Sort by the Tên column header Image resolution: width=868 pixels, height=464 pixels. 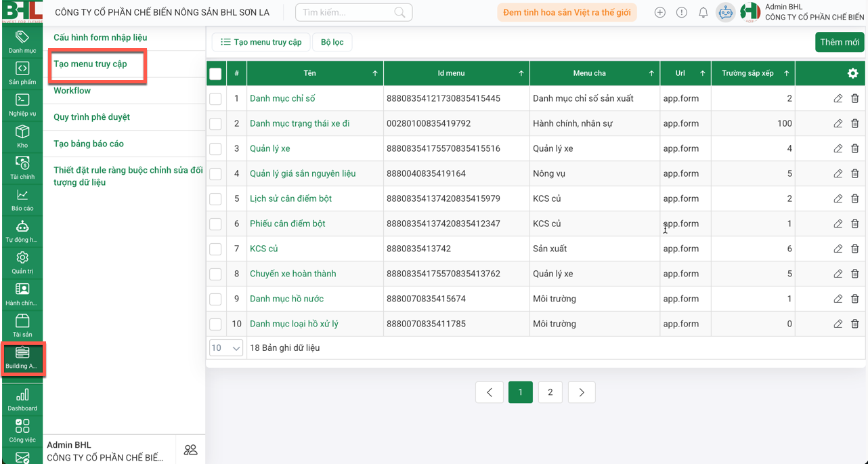(x=315, y=73)
